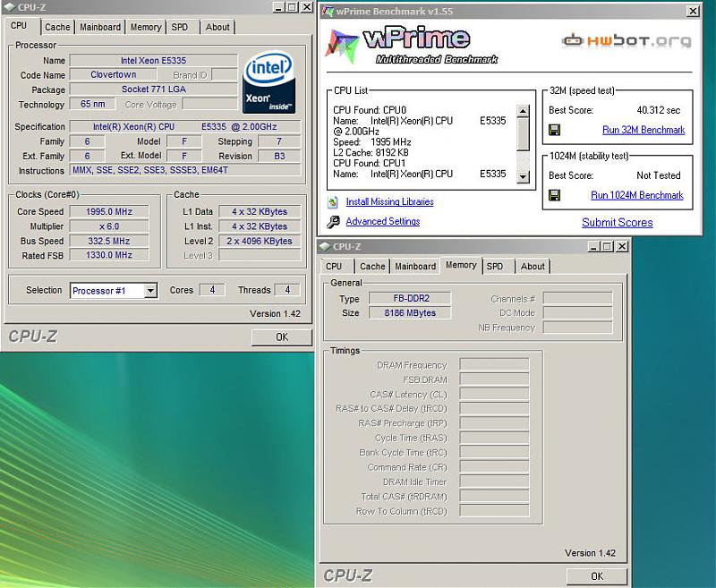716x588 pixels.
Task: Click the 8186 MBytes memory size field
Action: (x=410, y=313)
